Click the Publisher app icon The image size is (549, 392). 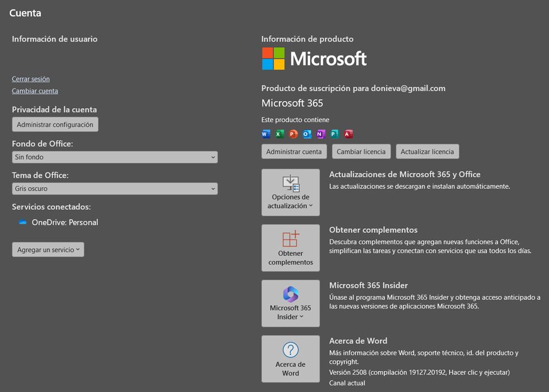coord(334,133)
